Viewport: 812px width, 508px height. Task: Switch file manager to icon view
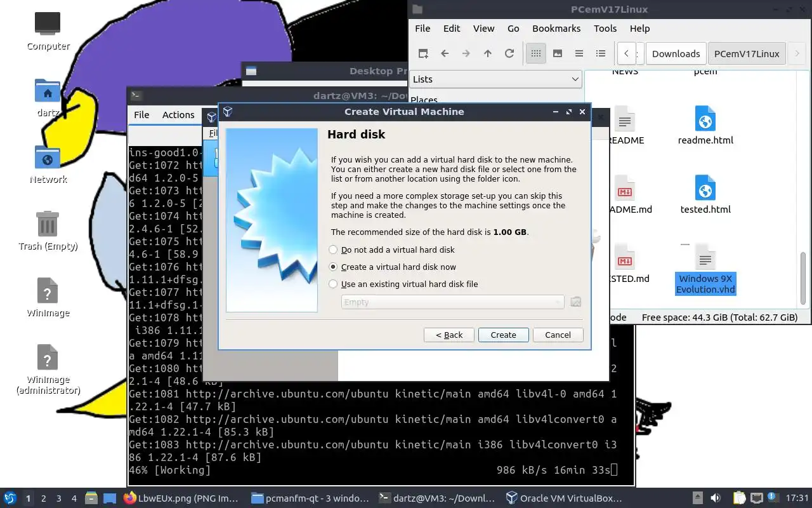point(536,53)
